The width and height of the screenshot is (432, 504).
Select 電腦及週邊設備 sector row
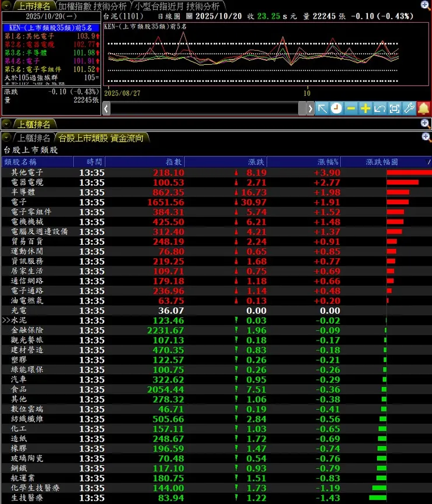pos(217,232)
